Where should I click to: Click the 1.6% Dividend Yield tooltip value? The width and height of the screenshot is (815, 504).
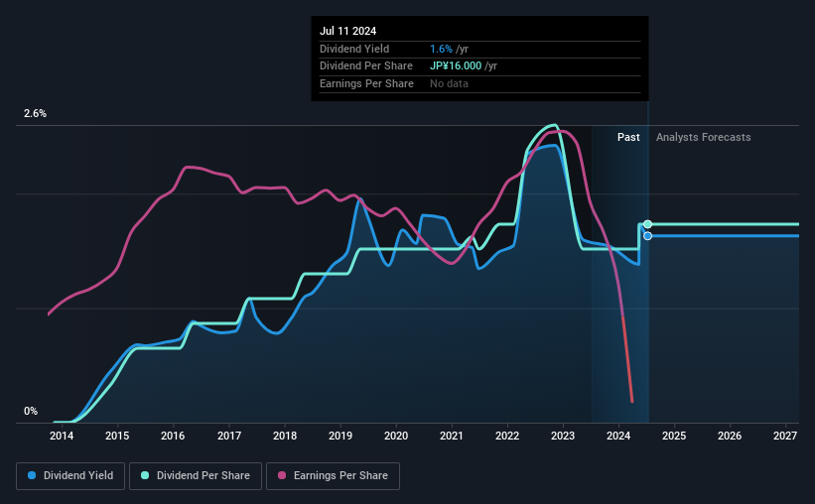click(x=442, y=49)
